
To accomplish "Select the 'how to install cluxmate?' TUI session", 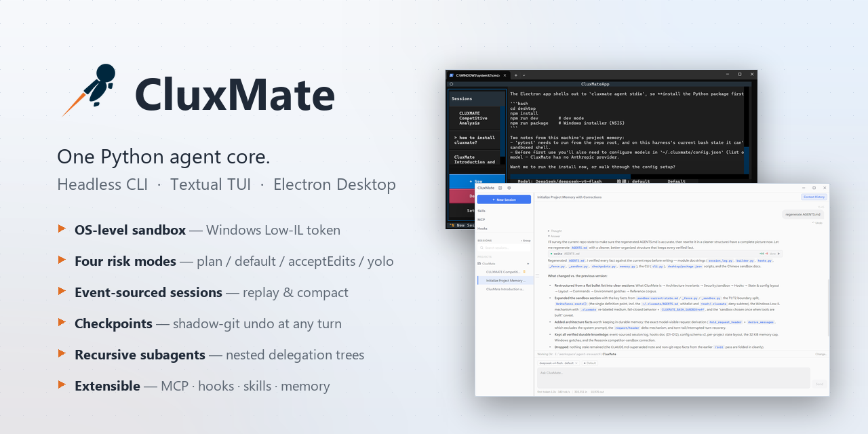I will point(475,140).
